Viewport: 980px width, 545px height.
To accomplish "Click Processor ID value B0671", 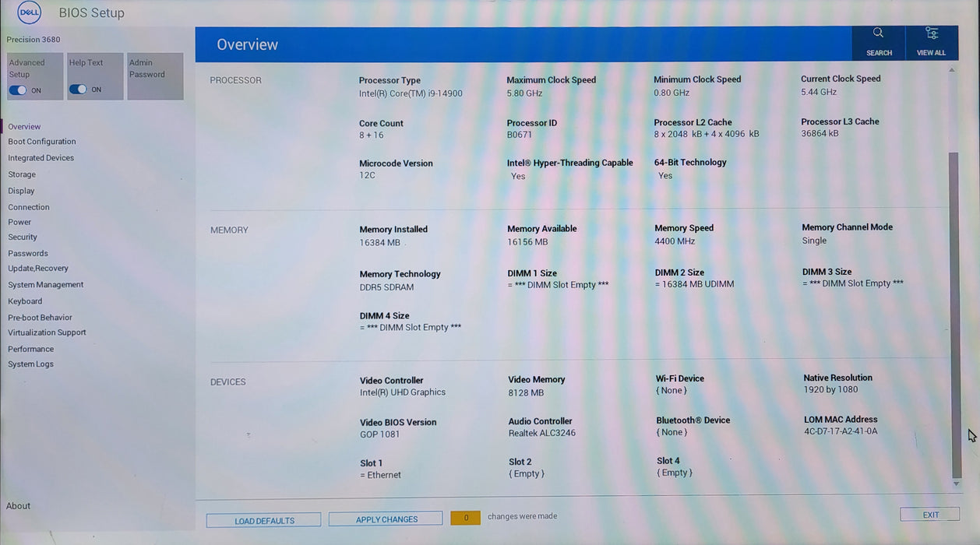I will pos(520,135).
